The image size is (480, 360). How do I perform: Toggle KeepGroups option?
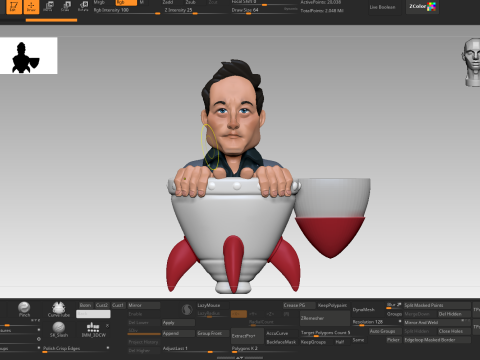(313, 342)
